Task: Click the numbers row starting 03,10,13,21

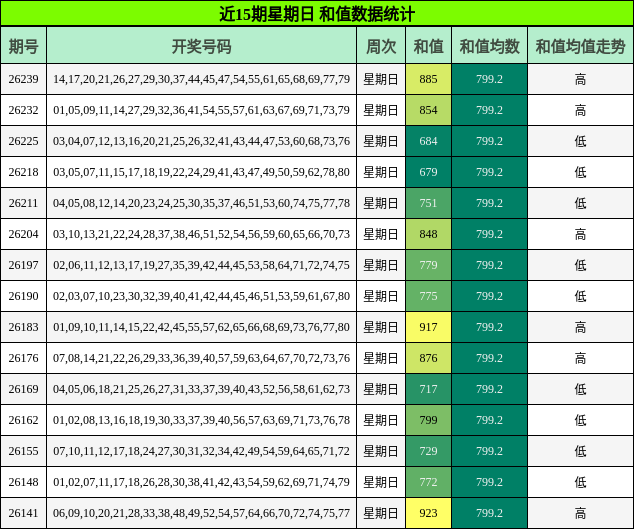Action: pos(201,234)
